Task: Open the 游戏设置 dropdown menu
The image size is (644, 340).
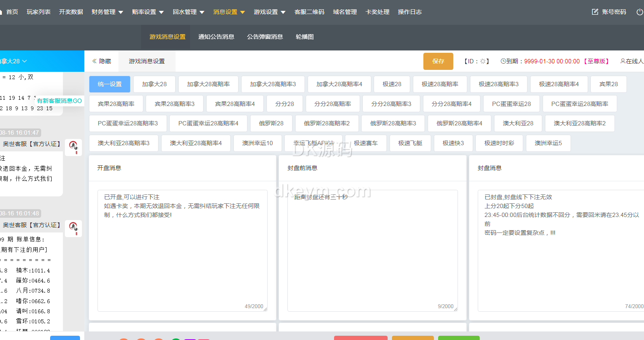Action: (x=270, y=12)
